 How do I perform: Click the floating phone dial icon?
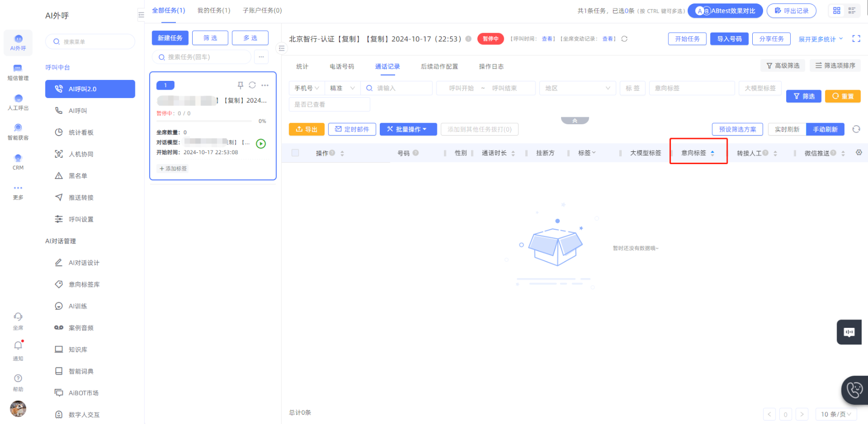[x=855, y=390]
